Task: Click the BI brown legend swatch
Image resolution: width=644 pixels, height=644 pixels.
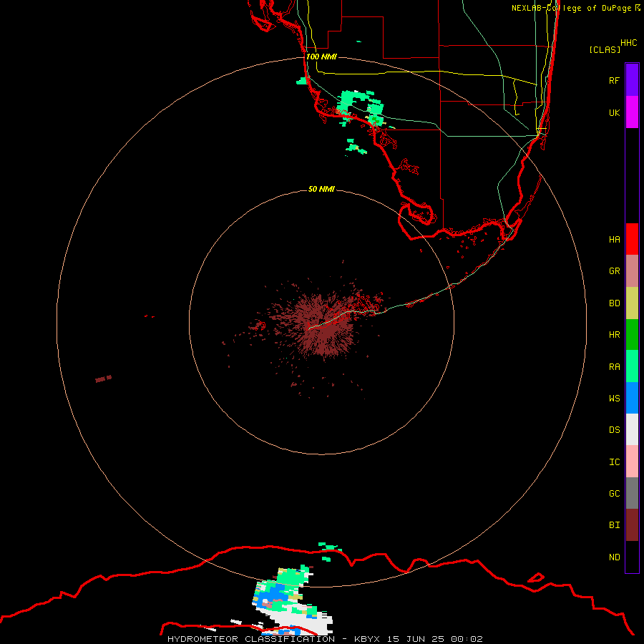Action: coord(632,525)
